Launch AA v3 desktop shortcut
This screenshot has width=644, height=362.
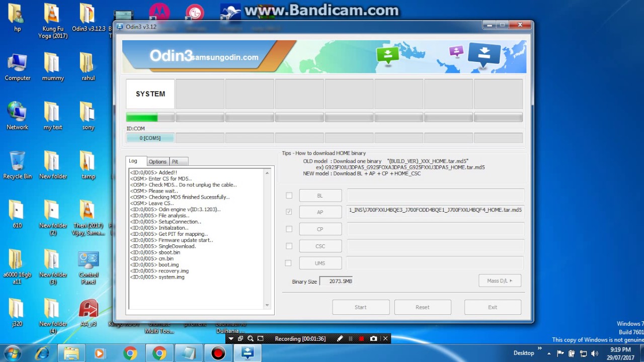(x=89, y=313)
